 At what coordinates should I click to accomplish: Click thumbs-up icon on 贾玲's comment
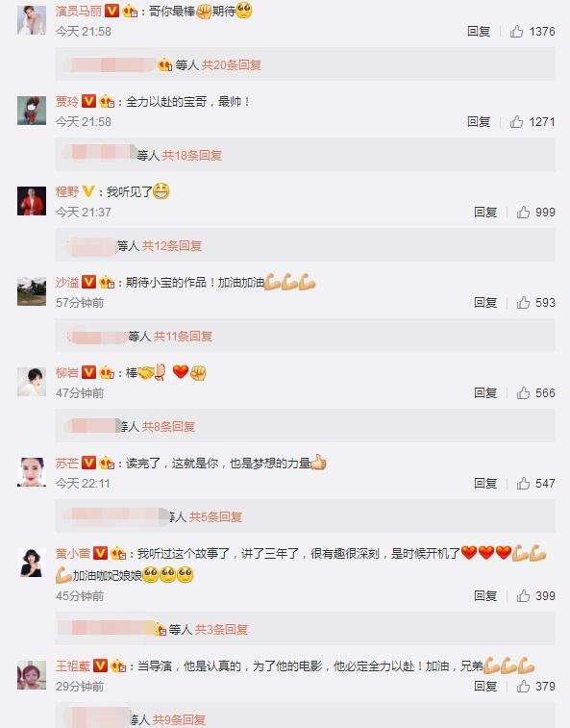pos(516,121)
